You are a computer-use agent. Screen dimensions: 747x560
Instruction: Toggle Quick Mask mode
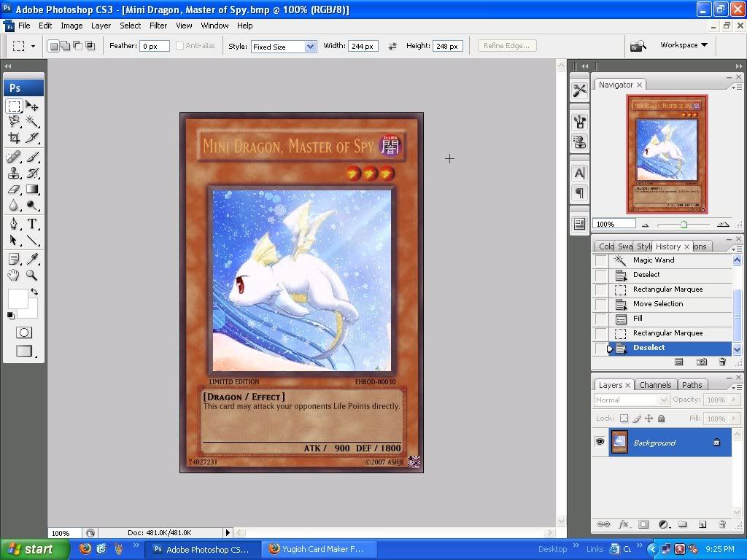pos(24,332)
